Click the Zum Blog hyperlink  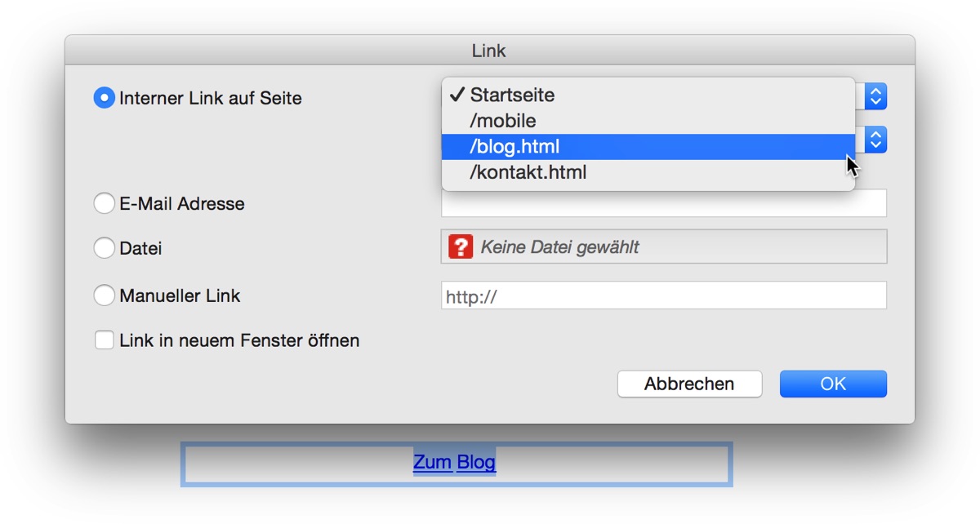pyautogui.click(x=454, y=463)
